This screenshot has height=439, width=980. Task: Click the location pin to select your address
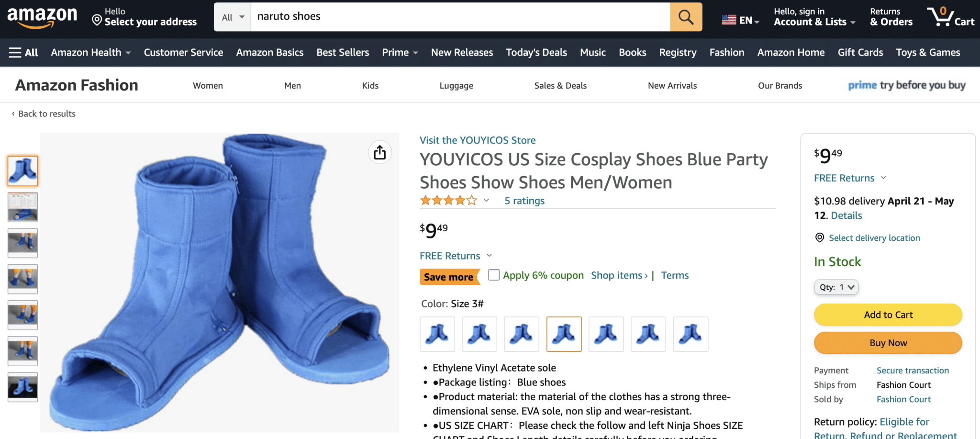pos(98,20)
